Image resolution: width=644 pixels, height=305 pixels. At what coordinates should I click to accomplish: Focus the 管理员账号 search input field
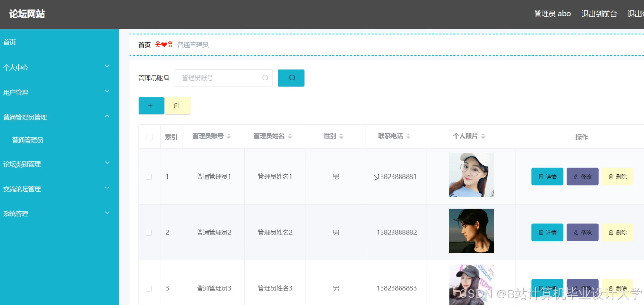coord(224,78)
